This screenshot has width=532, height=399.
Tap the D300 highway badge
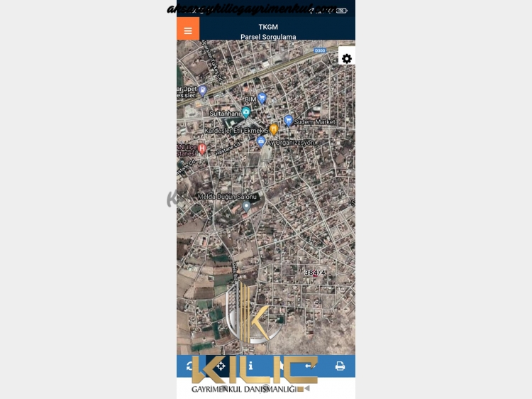point(320,50)
